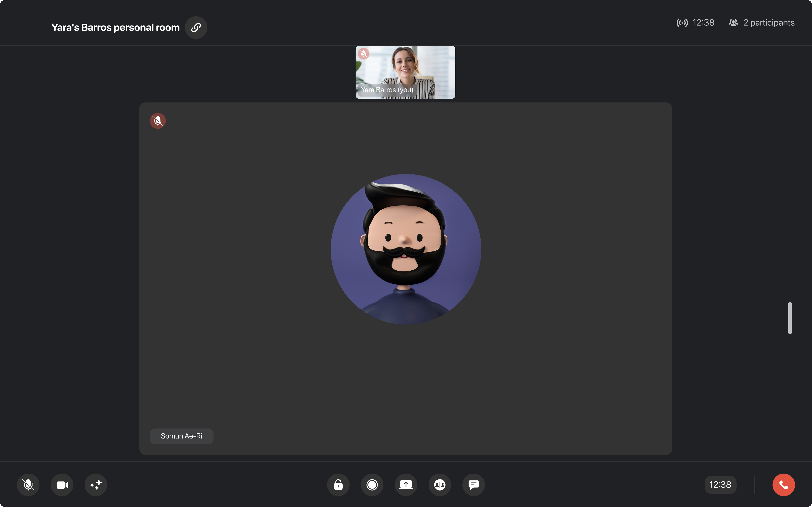This screenshot has width=812, height=507.
Task: Lock the meeting room
Action: (338, 485)
